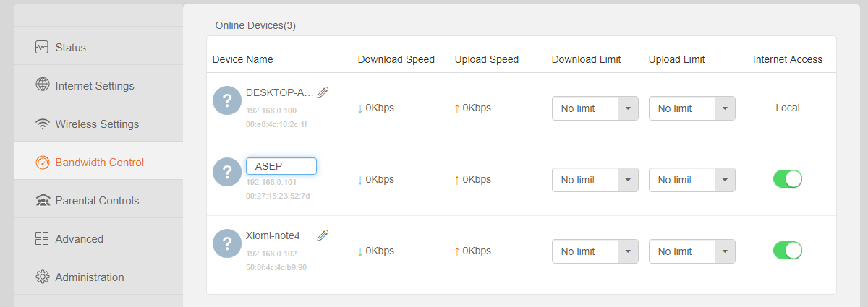Click the Status icon in the sidebar

point(42,48)
